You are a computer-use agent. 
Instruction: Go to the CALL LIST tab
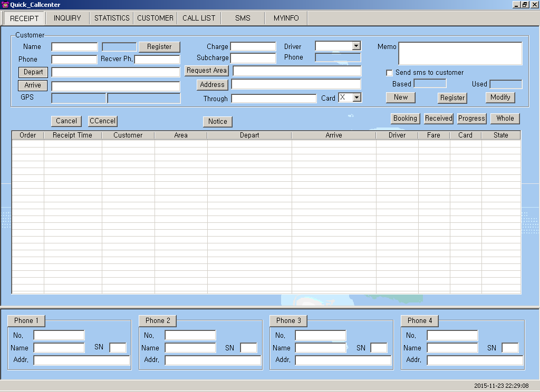point(199,18)
